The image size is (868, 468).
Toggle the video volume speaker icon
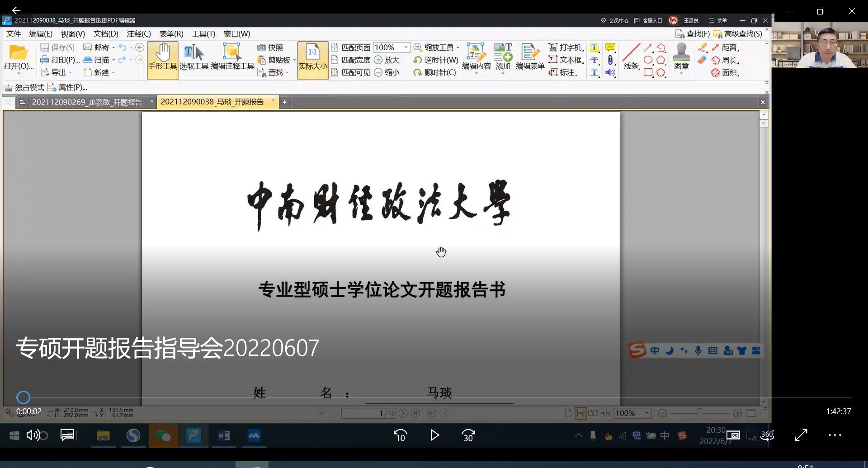(33, 435)
